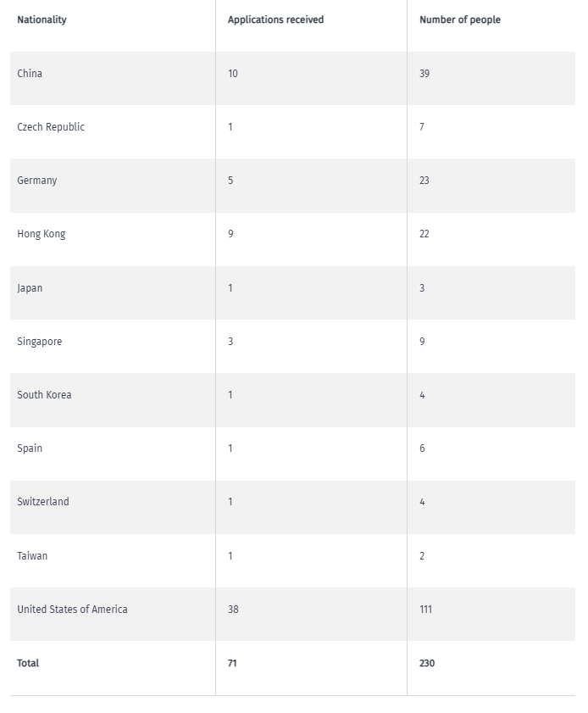
Task: Select the total people value 230
Action: click(x=427, y=663)
